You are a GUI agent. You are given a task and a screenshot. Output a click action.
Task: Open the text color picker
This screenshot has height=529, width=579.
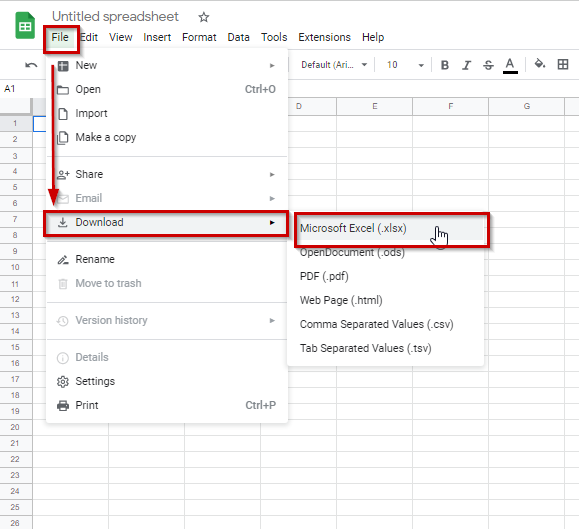click(510, 66)
